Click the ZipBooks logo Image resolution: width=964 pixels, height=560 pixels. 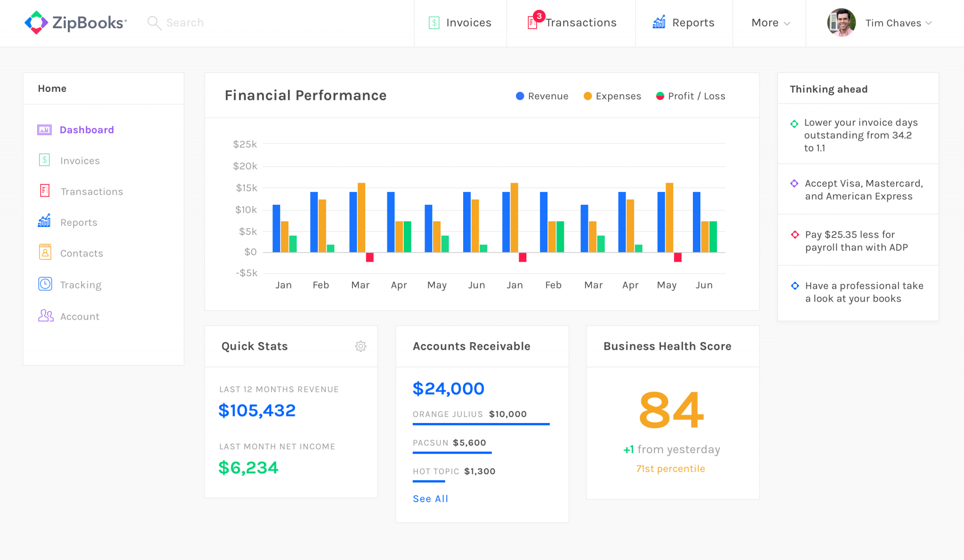click(x=74, y=22)
